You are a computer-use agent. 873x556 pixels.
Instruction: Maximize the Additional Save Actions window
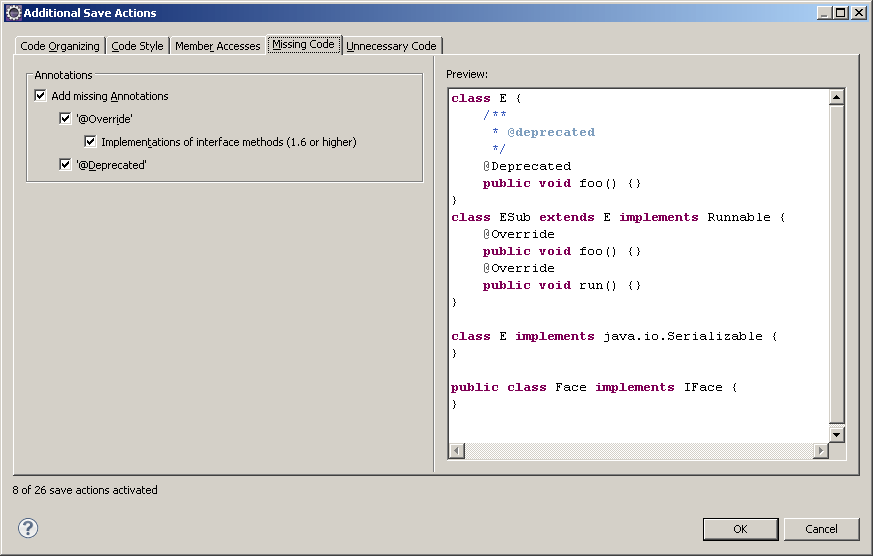pyautogui.click(x=841, y=12)
